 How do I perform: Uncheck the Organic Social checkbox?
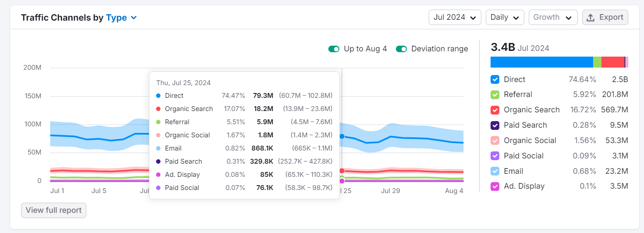(x=495, y=141)
